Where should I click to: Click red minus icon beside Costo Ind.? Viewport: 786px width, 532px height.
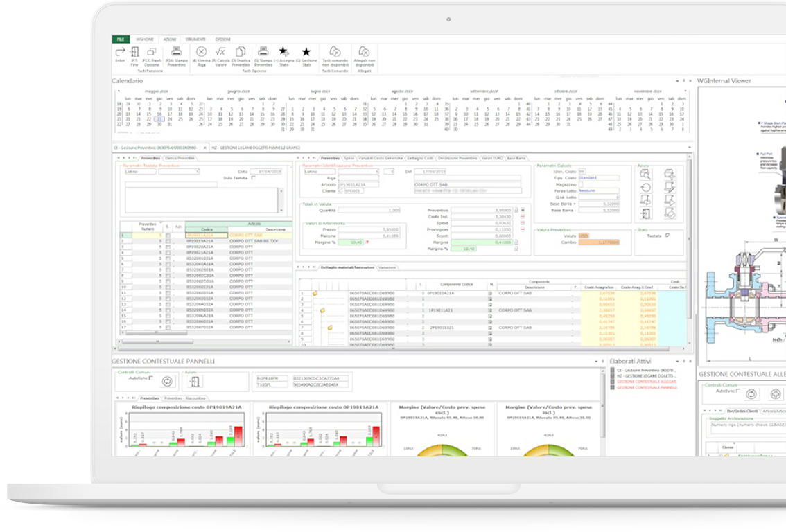pyautogui.click(x=523, y=216)
